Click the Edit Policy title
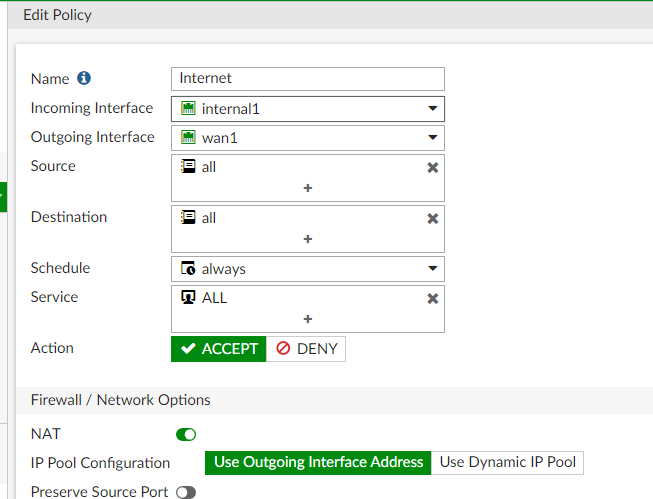The image size is (653, 499). pos(57,15)
